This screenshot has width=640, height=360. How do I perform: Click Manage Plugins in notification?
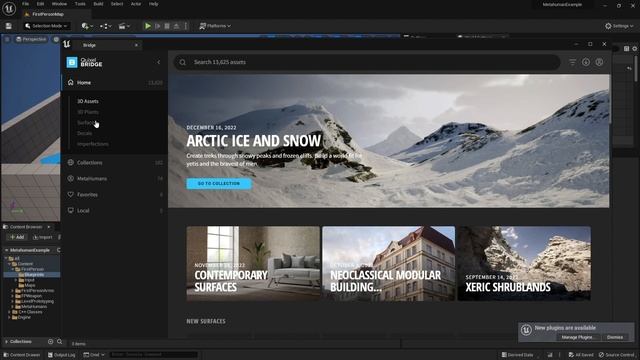[x=578, y=338]
